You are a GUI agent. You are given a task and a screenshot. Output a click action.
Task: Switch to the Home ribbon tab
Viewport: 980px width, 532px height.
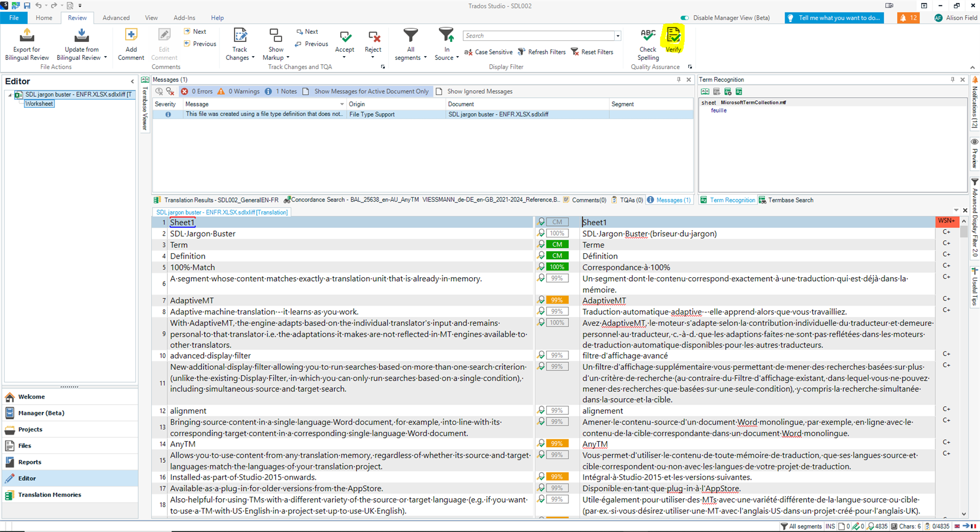tap(44, 18)
